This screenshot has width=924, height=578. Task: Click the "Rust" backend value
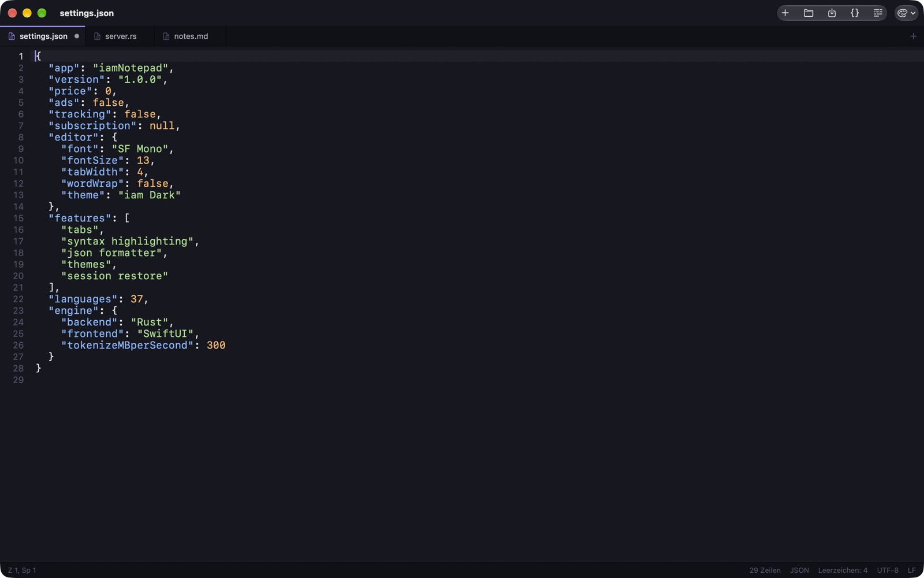tap(149, 322)
